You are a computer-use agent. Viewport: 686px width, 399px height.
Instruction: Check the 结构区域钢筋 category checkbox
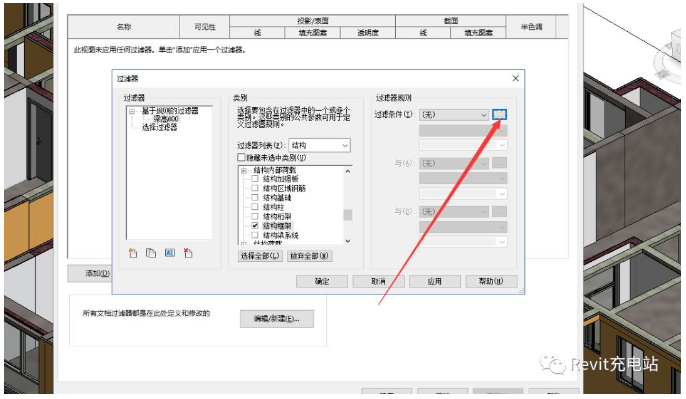255,188
